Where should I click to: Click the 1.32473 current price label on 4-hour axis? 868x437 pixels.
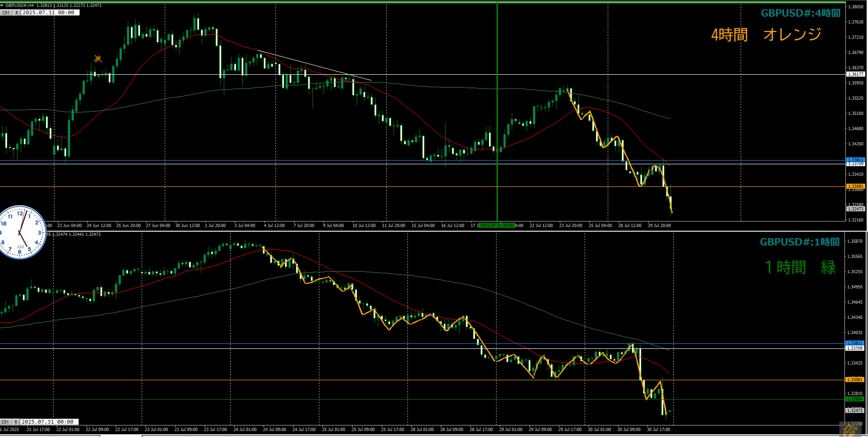click(855, 209)
